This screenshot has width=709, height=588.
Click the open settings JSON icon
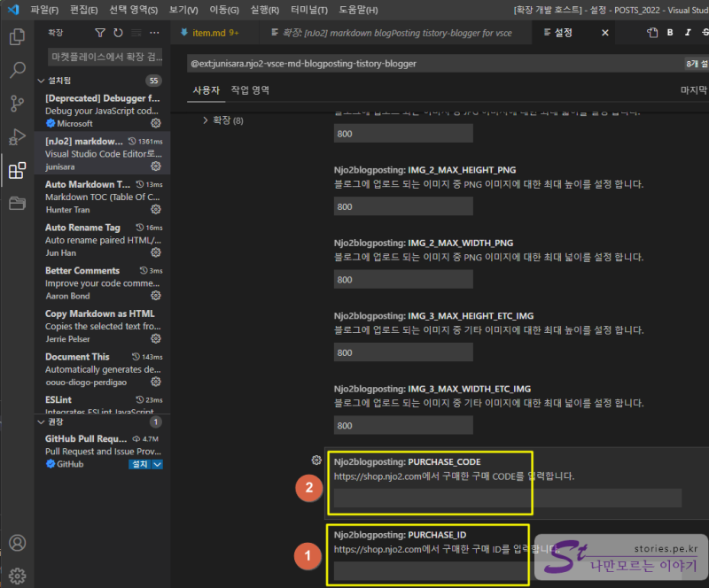click(x=652, y=33)
